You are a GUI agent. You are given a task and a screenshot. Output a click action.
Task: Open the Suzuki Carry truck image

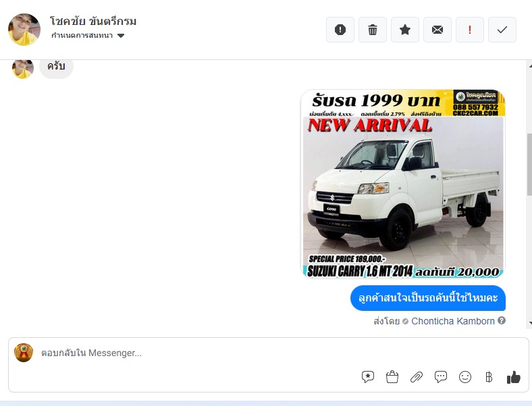(403, 183)
